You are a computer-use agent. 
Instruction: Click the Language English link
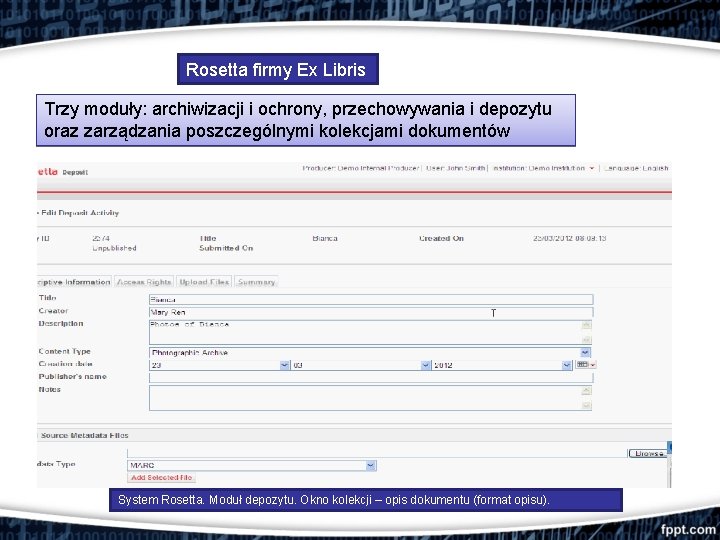[636, 168]
